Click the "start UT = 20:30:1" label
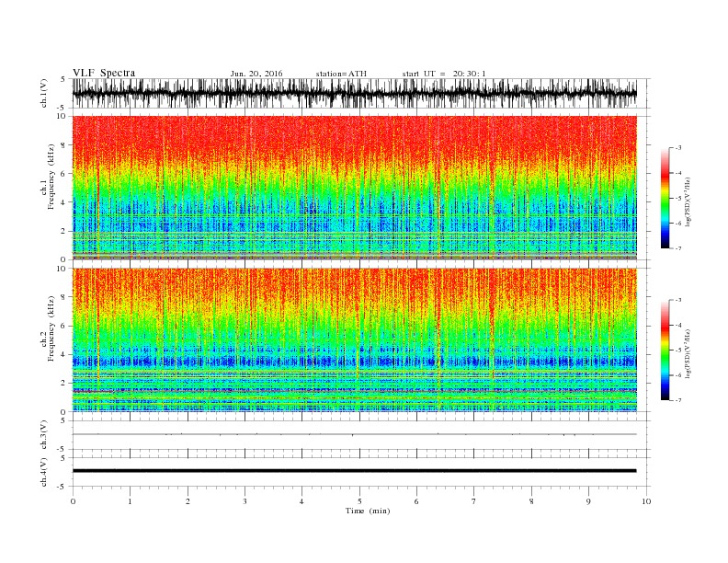This screenshot has height=563, width=728. [444, 74]
